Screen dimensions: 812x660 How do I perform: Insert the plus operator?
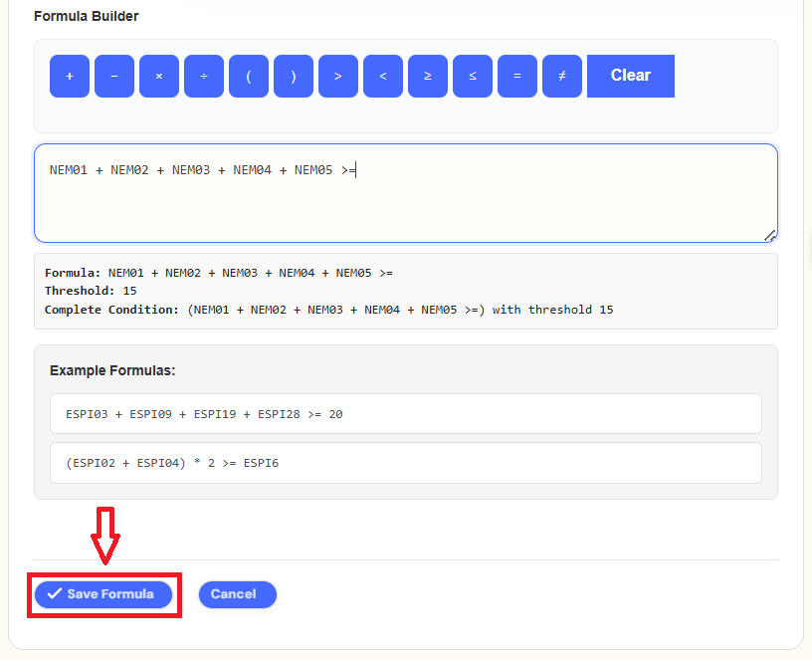pyautogui.click(x=70, y=76)
